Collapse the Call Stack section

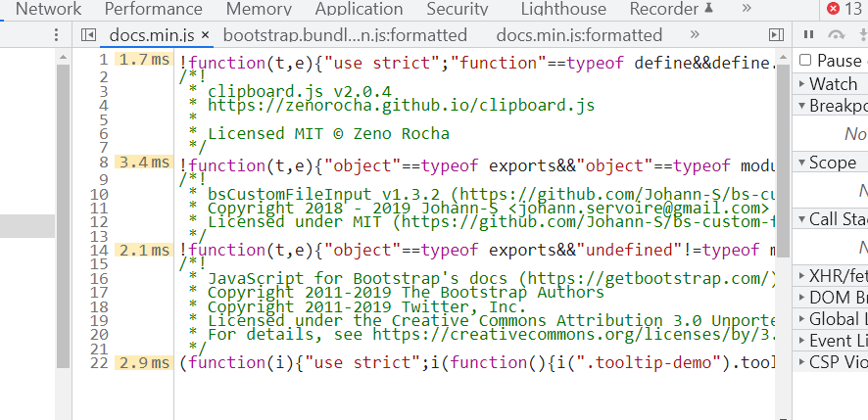click(831, 219)
